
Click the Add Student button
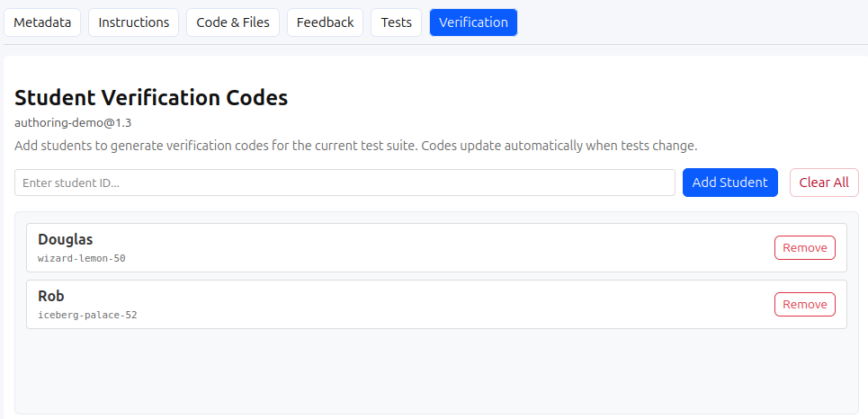point(730,183)
